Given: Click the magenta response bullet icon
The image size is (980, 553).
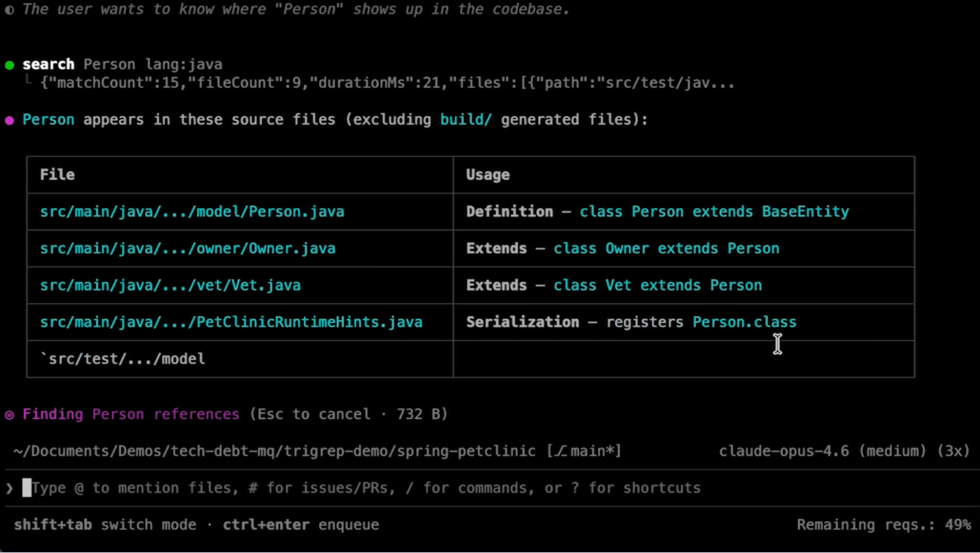Looking at the screenshot, I should [x=9, y=120].
